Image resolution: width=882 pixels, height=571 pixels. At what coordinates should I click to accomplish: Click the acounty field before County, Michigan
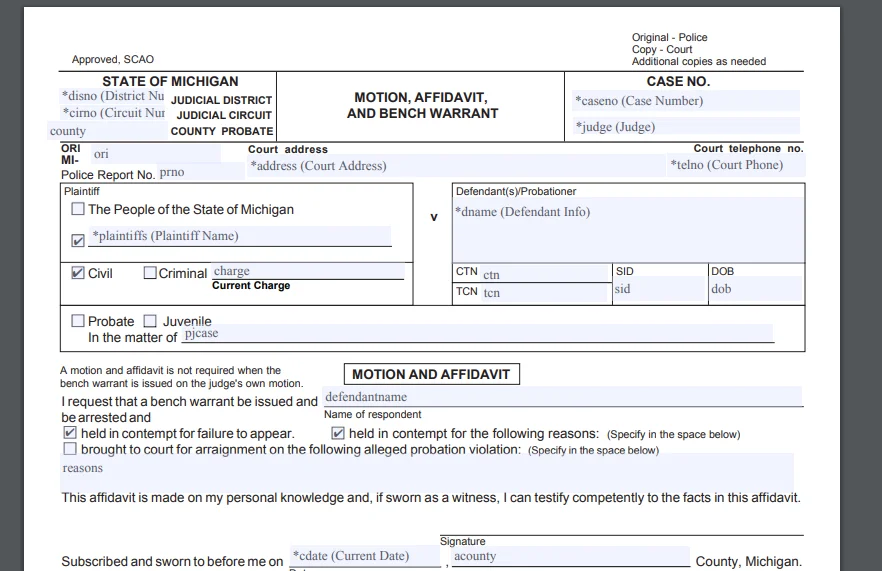pyautogui.click(x=571, y=556)
